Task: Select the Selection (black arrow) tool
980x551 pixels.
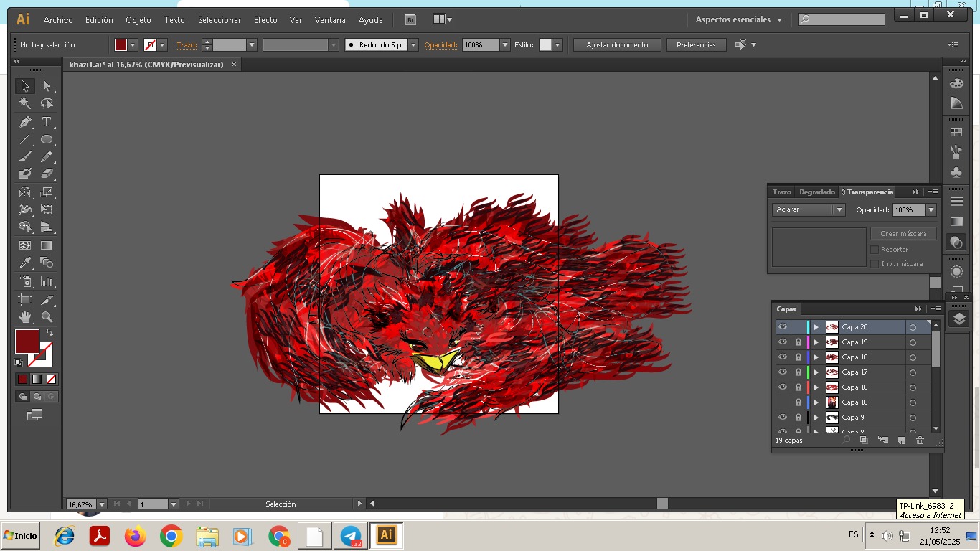Action: coord(25,86)
